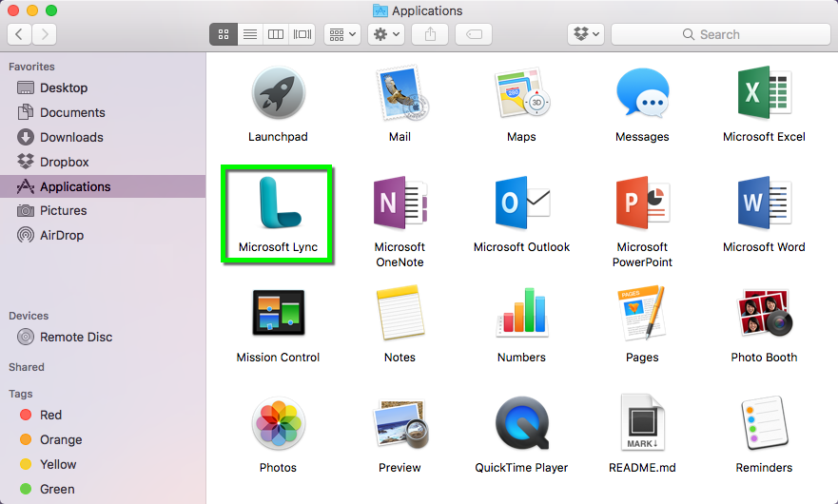Viewport: 838px width, 504px height.
Task: Filter by the Red tag
Action: point(103,415)
